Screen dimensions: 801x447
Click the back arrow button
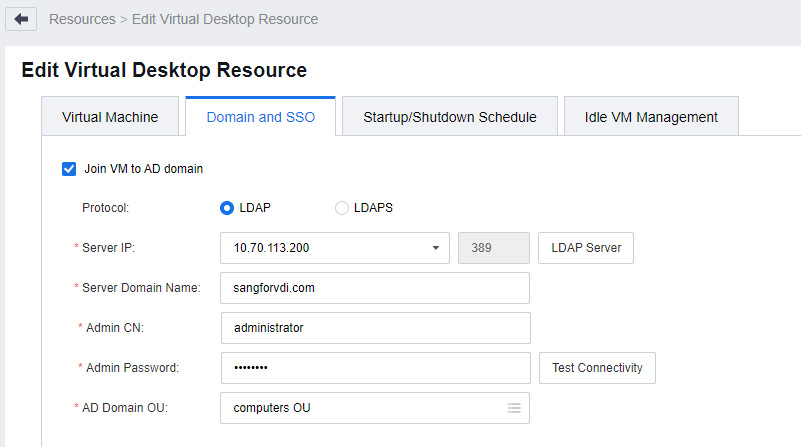point(21,19)
